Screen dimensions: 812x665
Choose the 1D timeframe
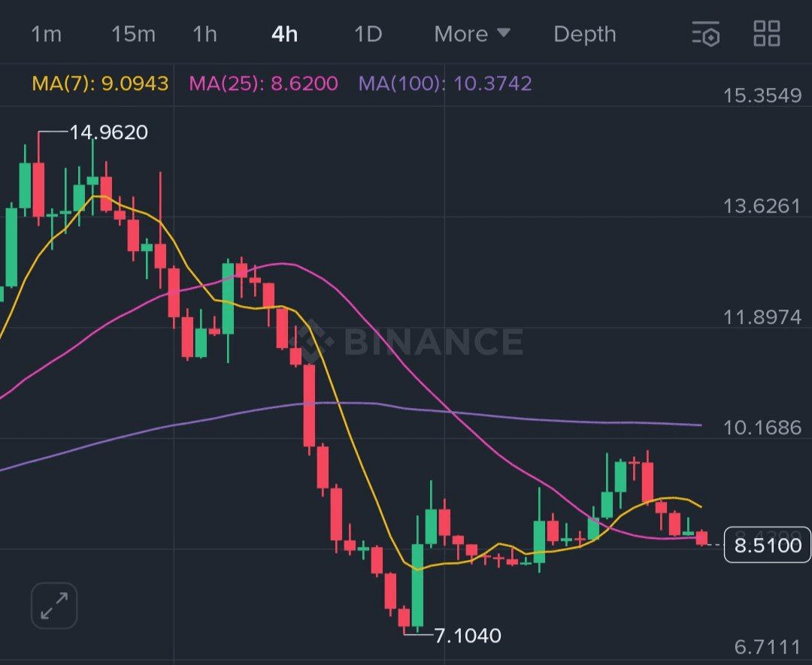(x=368, y=35)
